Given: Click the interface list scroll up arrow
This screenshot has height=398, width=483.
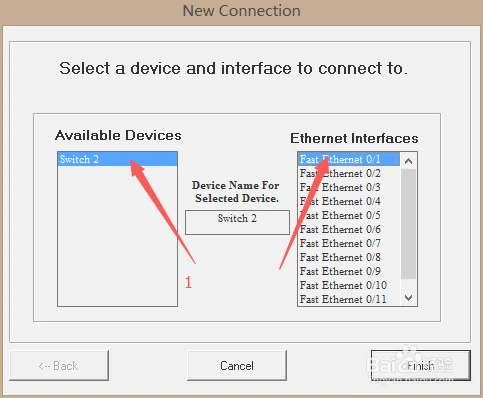Looking at the screenshot, I should [408, 161].
